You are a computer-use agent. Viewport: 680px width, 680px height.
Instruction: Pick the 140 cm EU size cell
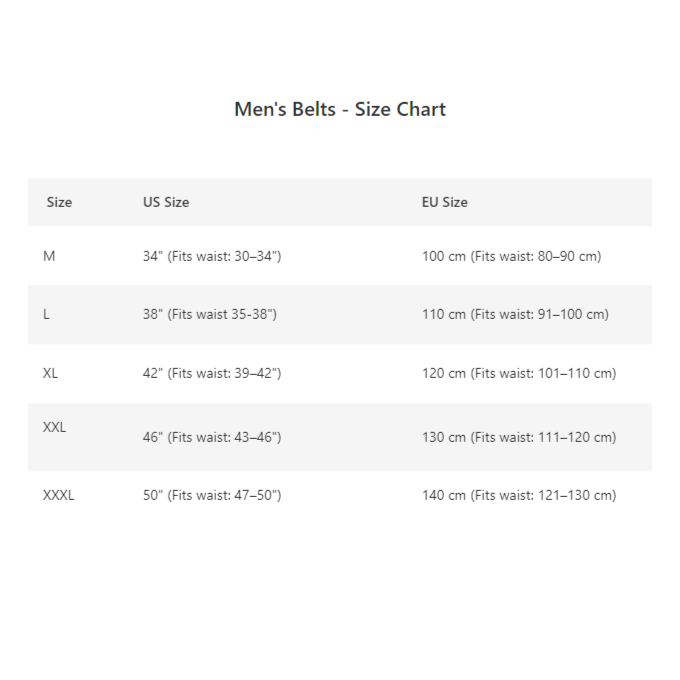pyautogui.click(x=519, y=495)
